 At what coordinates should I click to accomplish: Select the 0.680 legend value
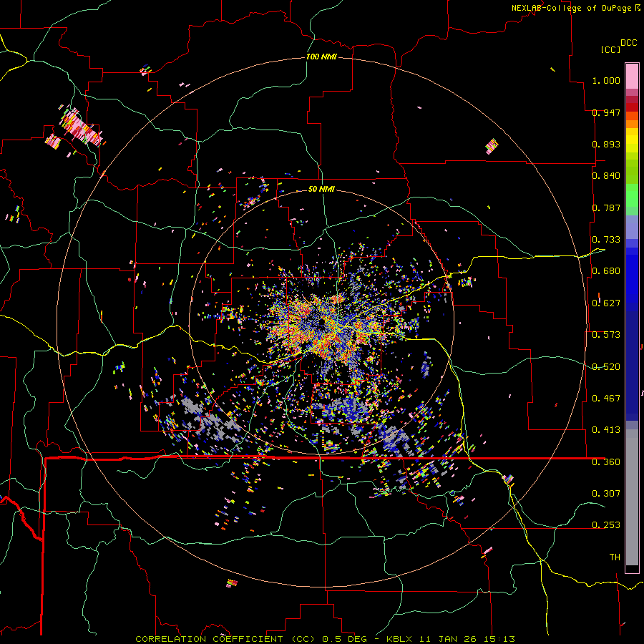pyautogui.click(x=606, y=271)
